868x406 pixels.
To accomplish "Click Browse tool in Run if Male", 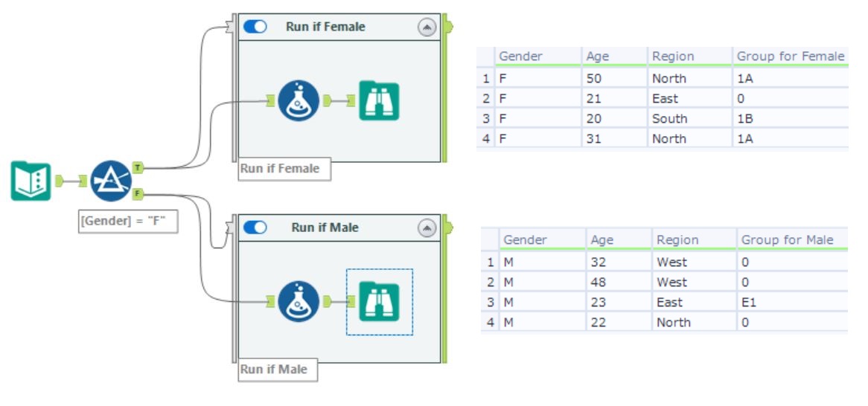I will (379, 301).
